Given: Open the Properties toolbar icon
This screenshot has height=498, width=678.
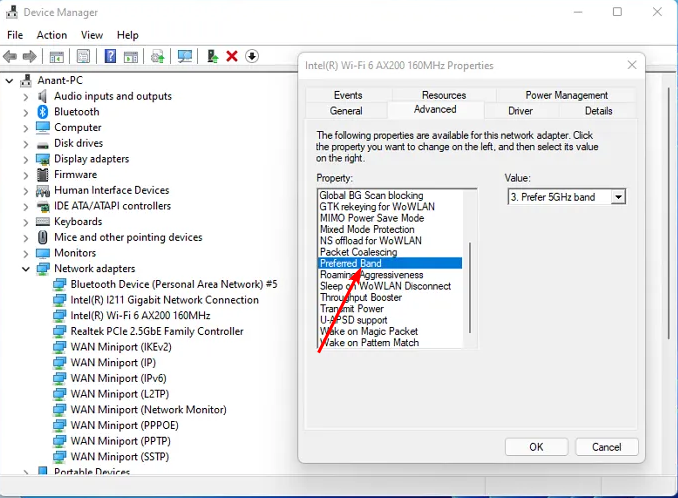Looking at the screenshot, I should [83, 56].
